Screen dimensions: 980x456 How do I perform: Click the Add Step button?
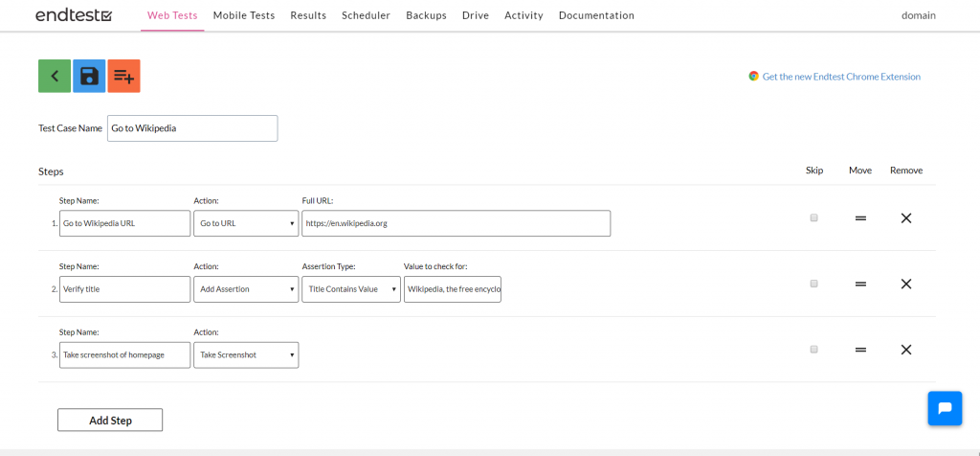coord(110,421)
